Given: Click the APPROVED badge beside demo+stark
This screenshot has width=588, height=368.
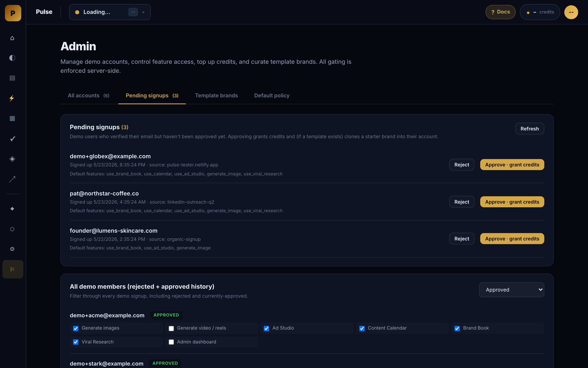Looking at the screenshot, I should click(x=165, y=363).
